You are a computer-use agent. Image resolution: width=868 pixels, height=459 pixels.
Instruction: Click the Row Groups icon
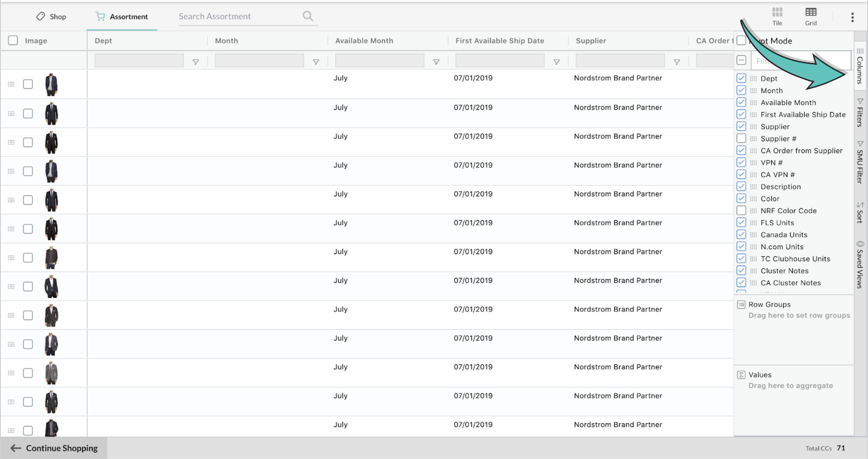coord(741,304)
